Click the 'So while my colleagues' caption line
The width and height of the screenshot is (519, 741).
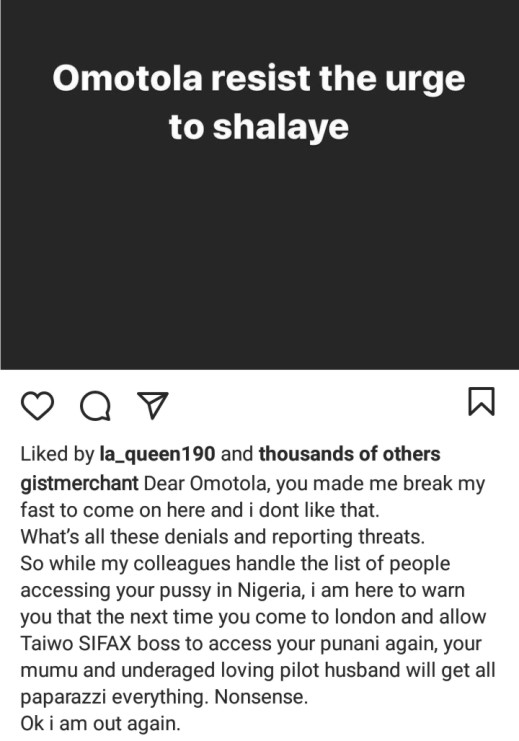click(x=235, y=564)
